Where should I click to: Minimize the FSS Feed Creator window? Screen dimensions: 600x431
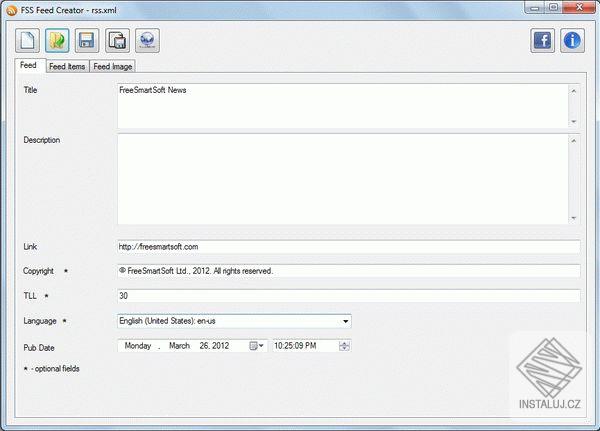pyautogui.click(x=534, y=8)
